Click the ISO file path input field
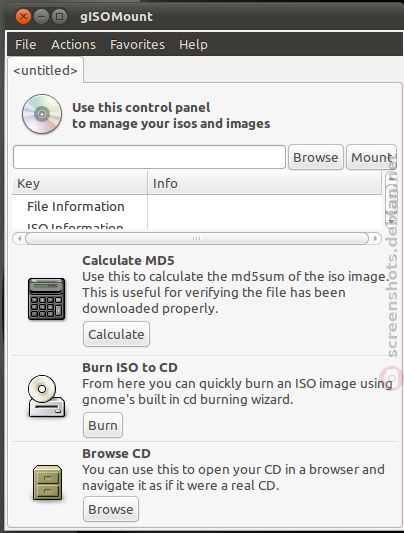 click(x=149, y=157)
